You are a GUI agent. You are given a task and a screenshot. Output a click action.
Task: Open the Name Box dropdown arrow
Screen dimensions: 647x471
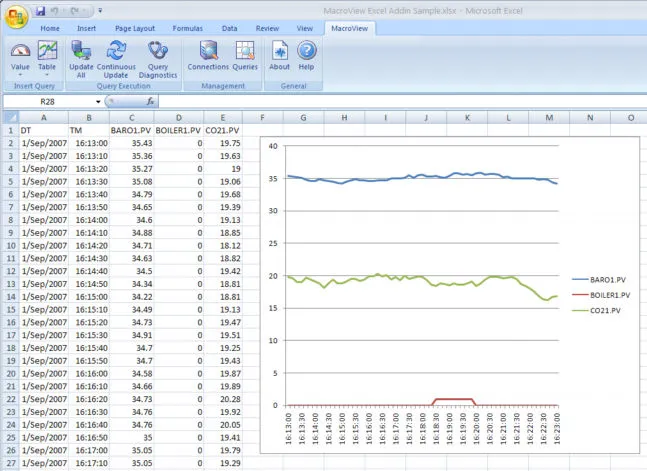click(x=98, y=102)
